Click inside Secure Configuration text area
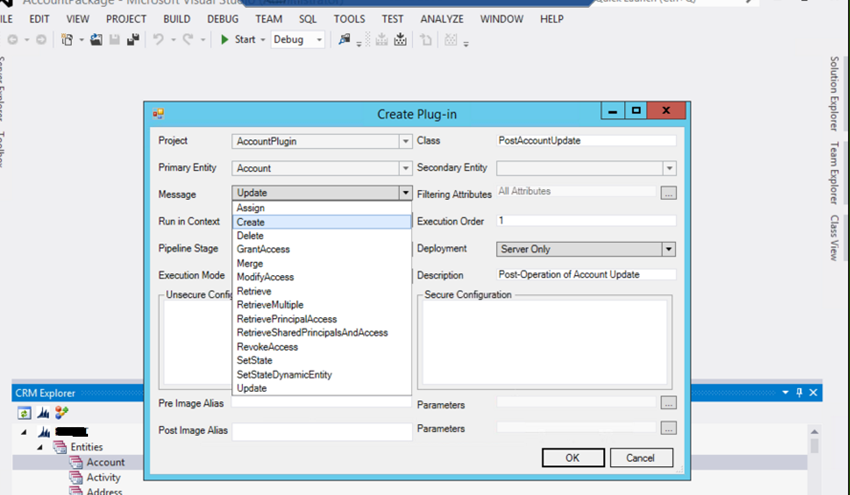The height and width of the screenshot is (495, 850). [x=545, y=342]
